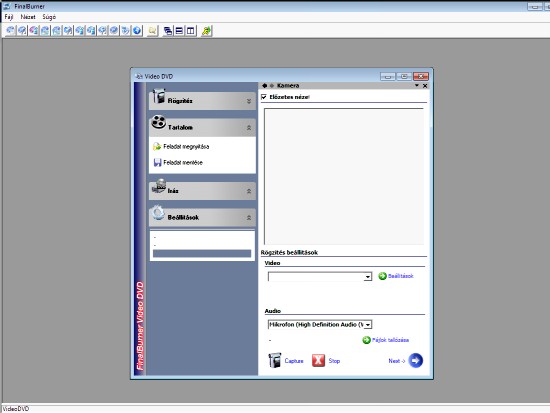The width and height of the screenshot is (550, 413).
Task: Click the blue globe icon in the toolbar
Action: click(x=137, y=31)
